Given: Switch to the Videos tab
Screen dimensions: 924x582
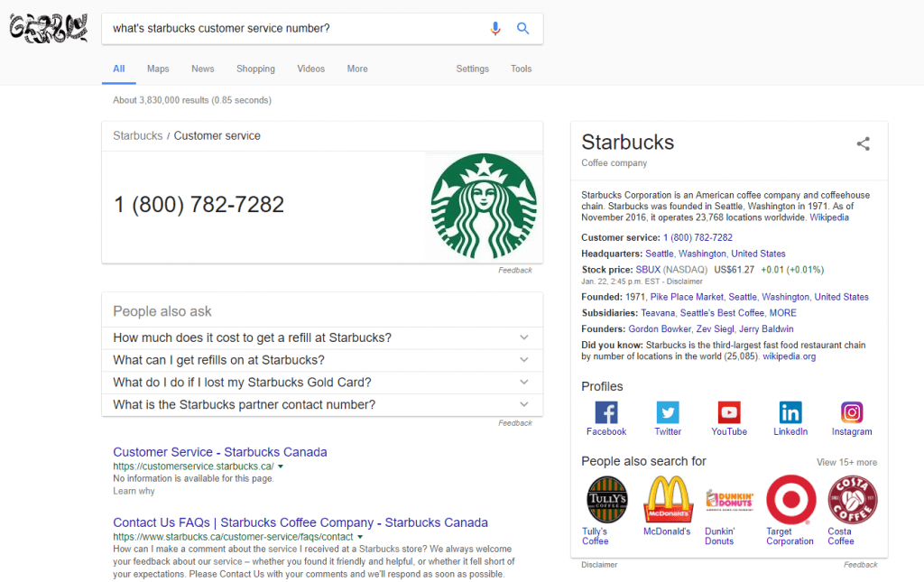Looking at the screenshot, I should click(x=311, y=69).
